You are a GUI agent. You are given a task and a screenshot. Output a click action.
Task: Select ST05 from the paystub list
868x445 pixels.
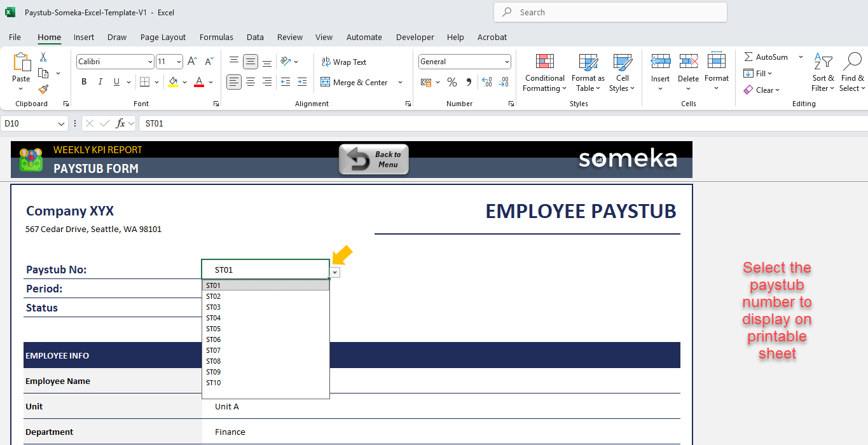pos(214,329)
